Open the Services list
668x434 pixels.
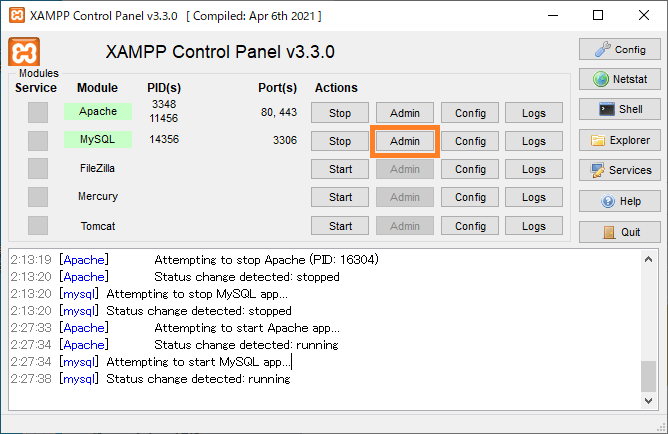(x=619, y=170)
